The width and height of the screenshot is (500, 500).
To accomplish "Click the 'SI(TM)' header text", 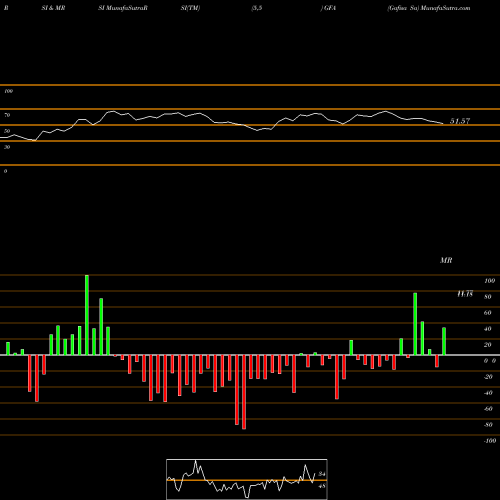I will tap(190, 8).
